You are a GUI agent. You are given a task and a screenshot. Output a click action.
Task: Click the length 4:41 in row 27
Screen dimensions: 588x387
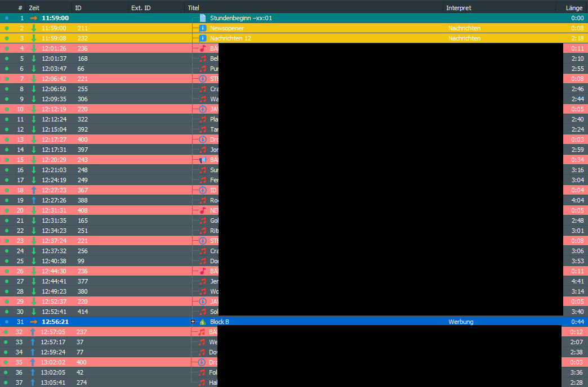point(577,281)
